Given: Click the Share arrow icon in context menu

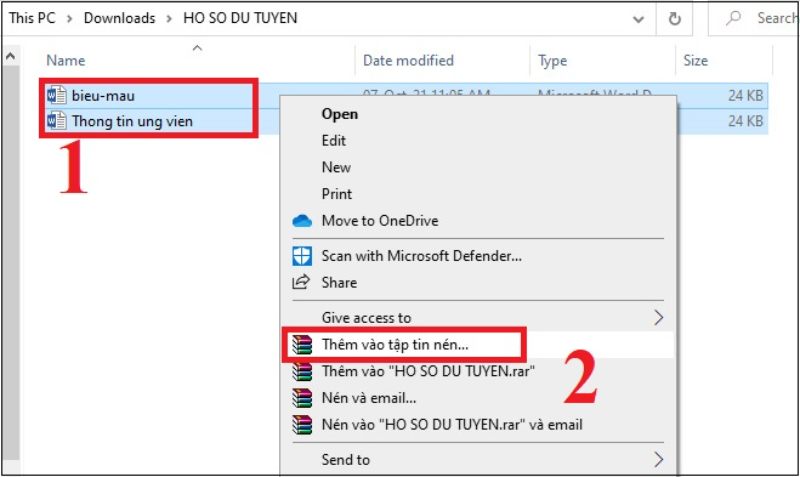Looking at the screenshot, I should (301, 282).
